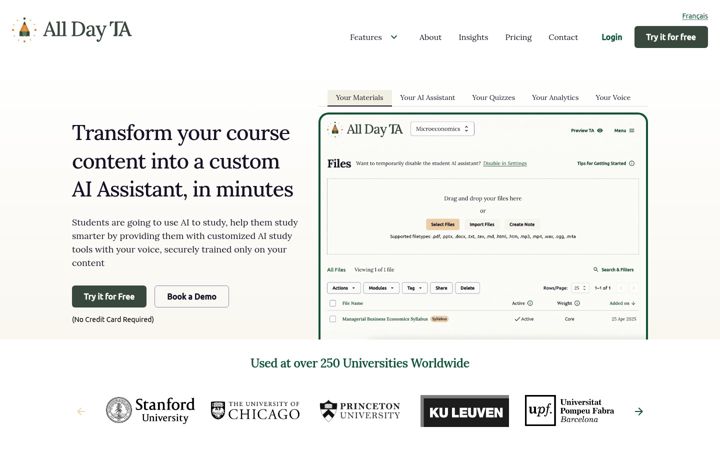Open the Your Analytics tab
This screenshot has height=450, width=720.
(555, 98)
